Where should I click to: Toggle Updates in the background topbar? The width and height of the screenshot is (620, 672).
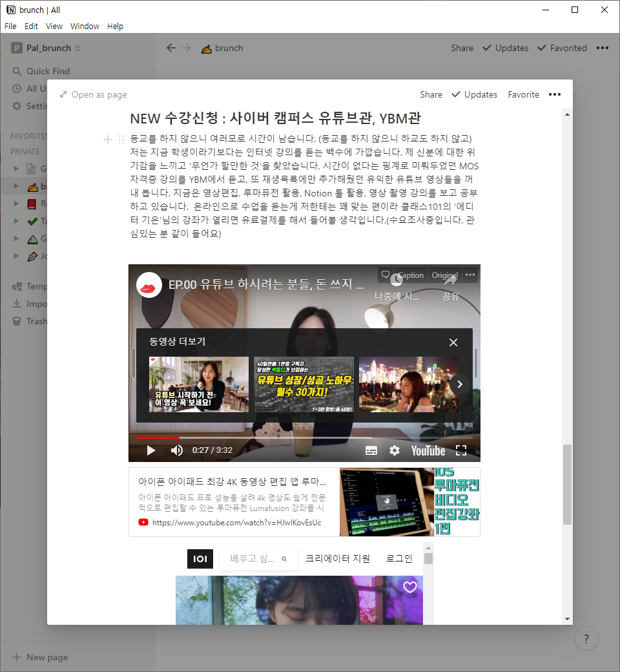pos(506,48)
